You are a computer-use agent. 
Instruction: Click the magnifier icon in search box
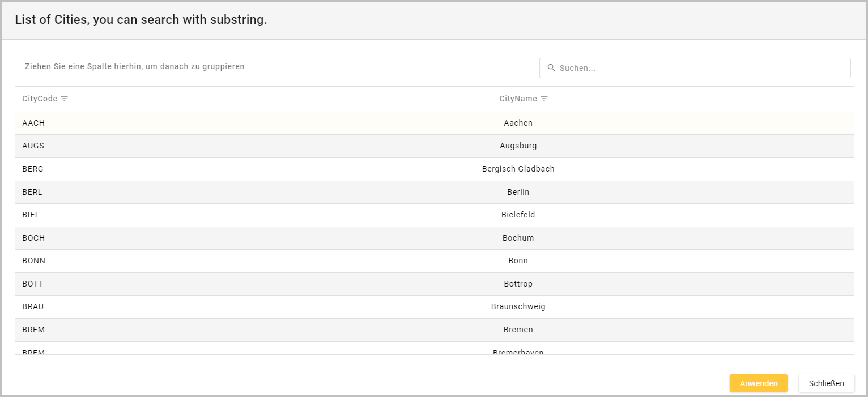(551, 68)
